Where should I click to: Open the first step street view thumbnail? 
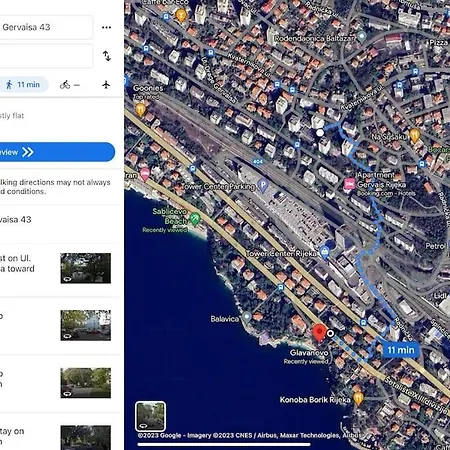point(86,268)
